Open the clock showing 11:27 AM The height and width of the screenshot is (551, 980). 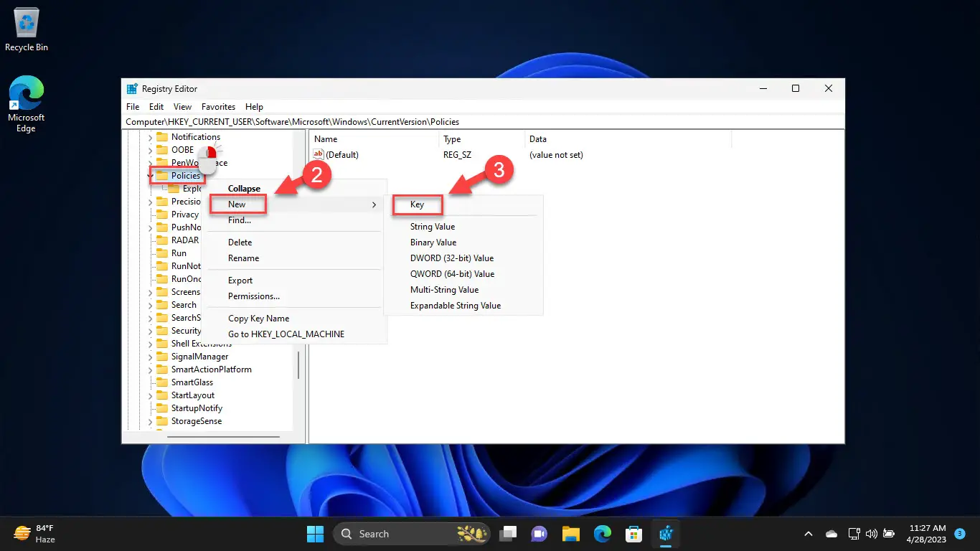(927, 534)
